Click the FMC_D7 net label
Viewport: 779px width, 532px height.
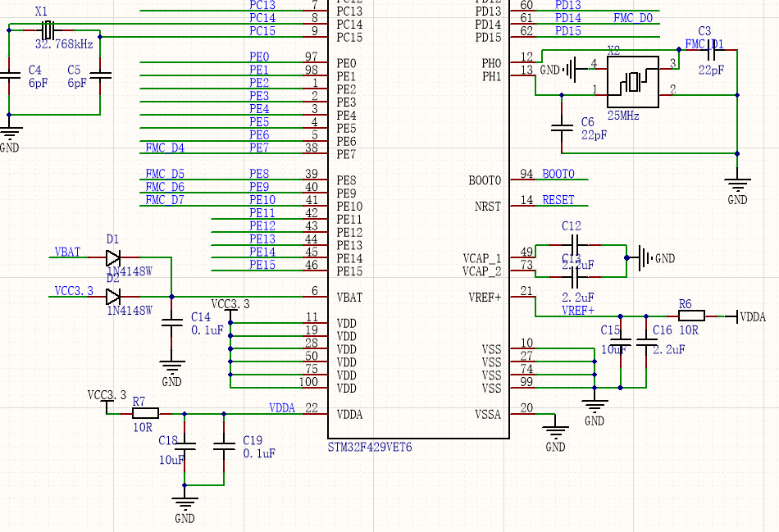[165, 200]
